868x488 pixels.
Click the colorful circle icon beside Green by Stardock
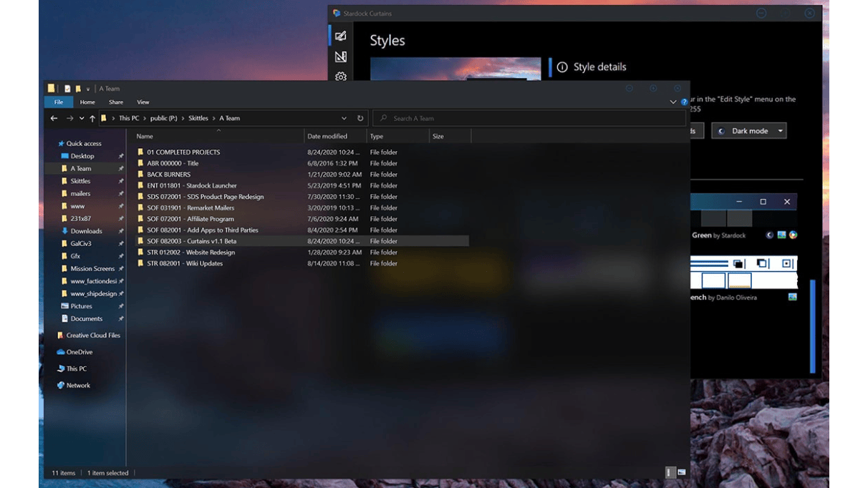pyautogui.click(x=793, y=235)
